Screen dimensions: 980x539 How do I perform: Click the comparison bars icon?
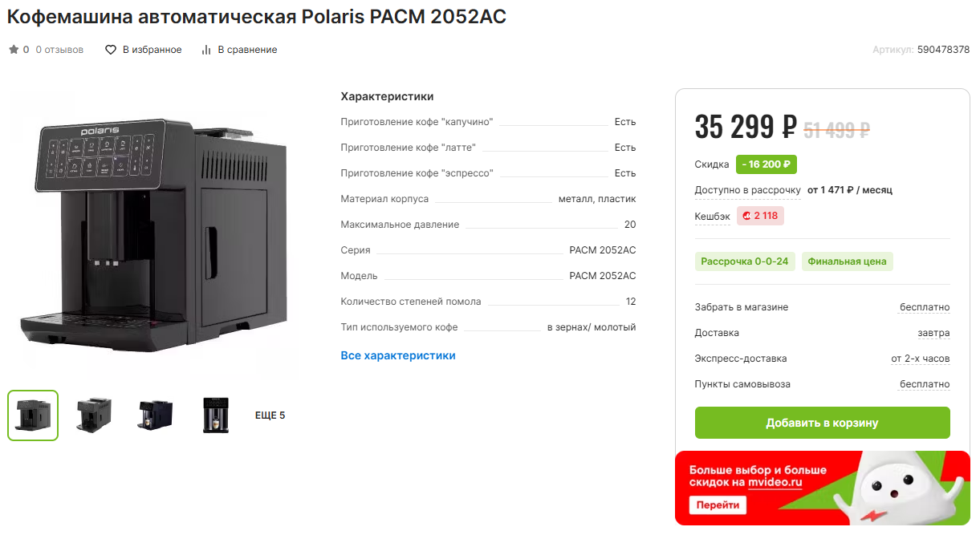coord(206,50)
